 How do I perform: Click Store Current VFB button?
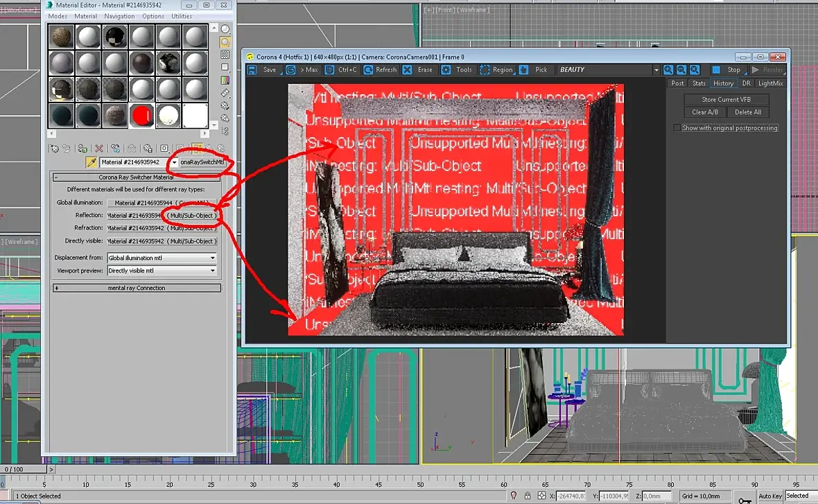[726, 99]
